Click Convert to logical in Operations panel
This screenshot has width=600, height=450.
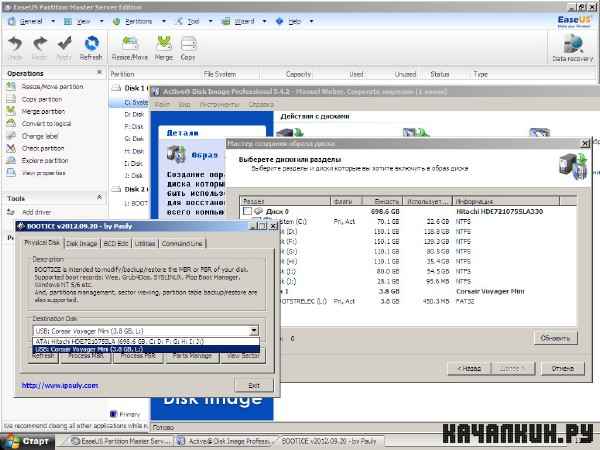(x=46, y=124)
